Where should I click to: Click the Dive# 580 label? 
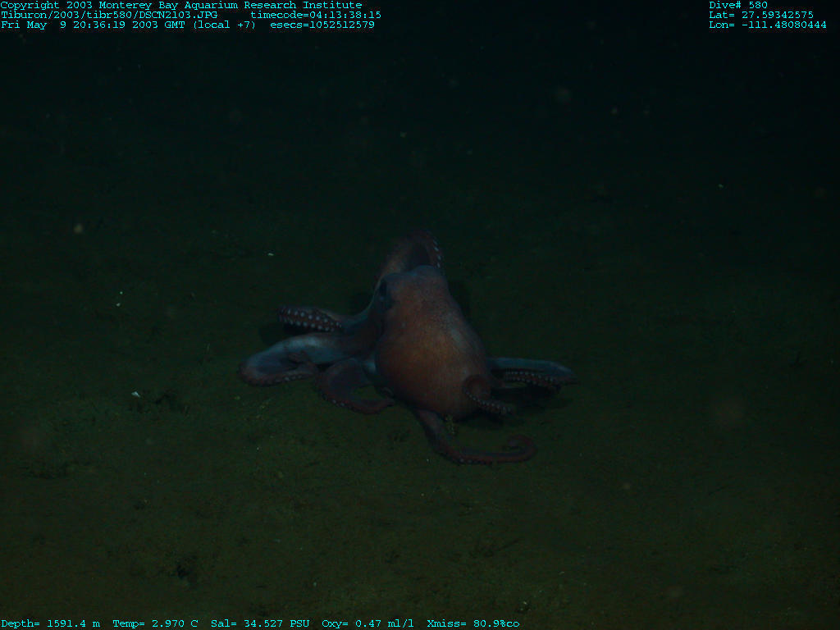738,5
